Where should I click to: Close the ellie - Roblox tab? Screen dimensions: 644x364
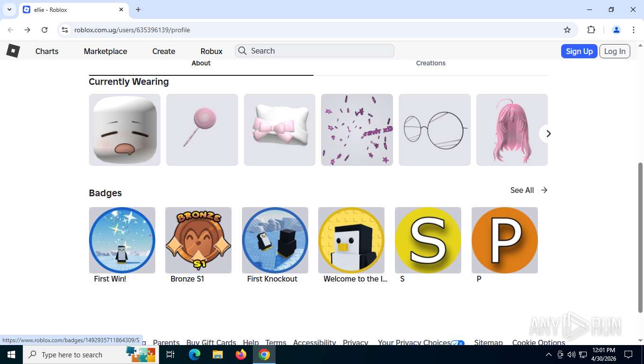pyautogui.click(x=122, y=9)
